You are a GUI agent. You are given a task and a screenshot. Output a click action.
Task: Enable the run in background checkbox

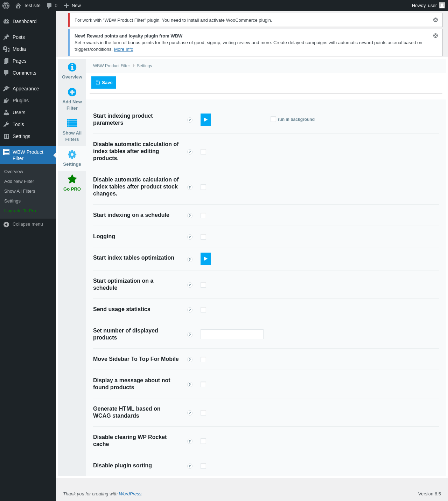(273, 119)
